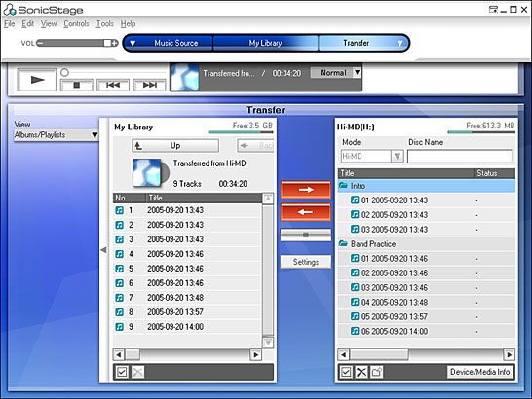Click the No. column header in library

click(130, 198)
